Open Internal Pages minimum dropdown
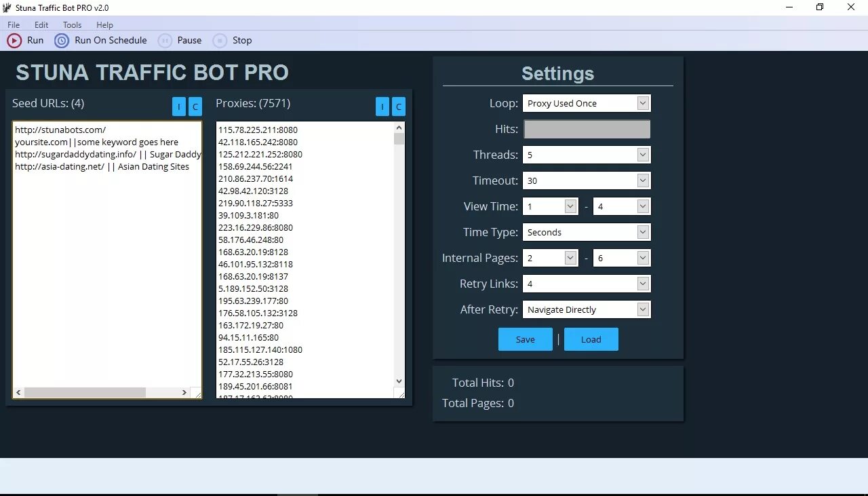Image resolution: width=868 pixels, height=496 pixels. click(570, 258)
